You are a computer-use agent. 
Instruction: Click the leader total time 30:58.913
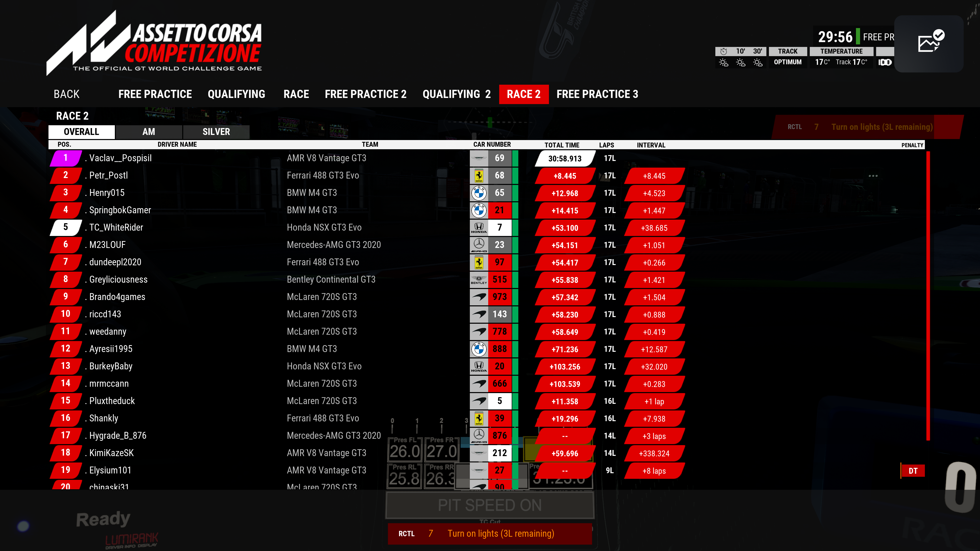click(565, 159)
